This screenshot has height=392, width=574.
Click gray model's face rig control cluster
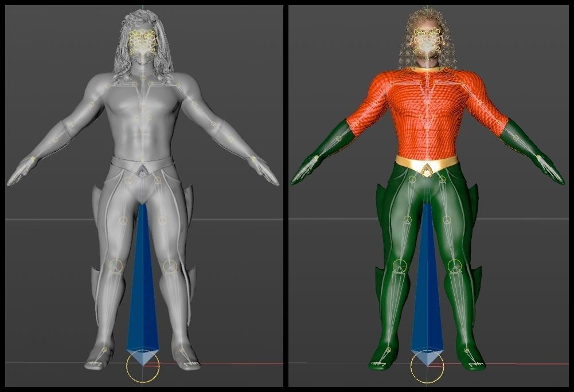click(x=143, y=43)
